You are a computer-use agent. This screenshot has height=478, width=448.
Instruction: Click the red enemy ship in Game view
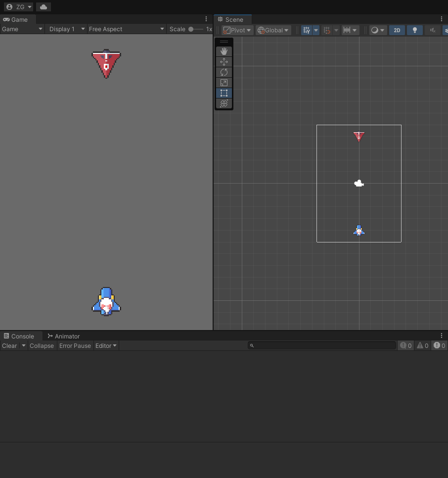pos(106,64)
